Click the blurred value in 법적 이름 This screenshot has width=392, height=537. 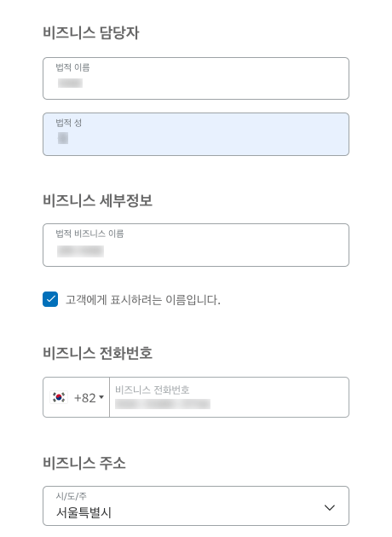point(70,84)
